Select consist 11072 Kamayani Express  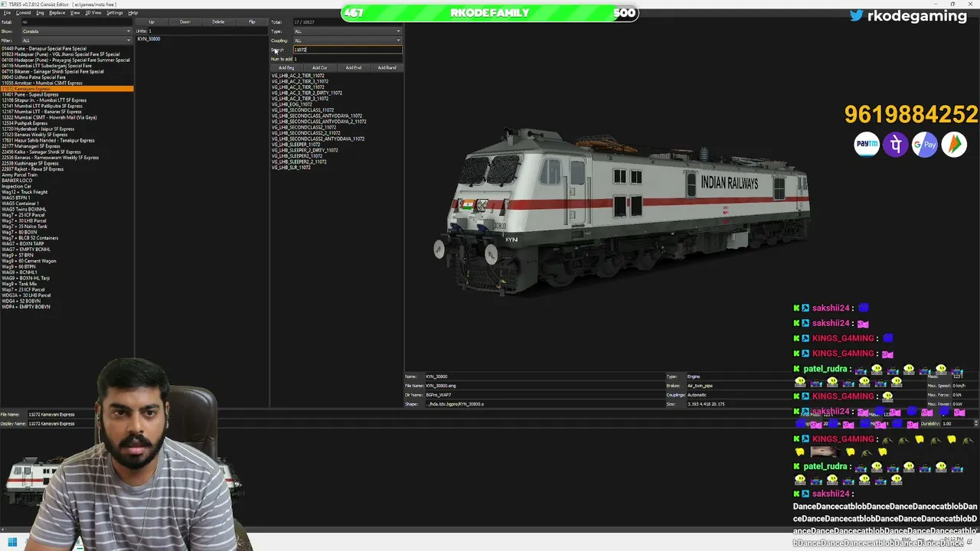[x=67, y=89]
